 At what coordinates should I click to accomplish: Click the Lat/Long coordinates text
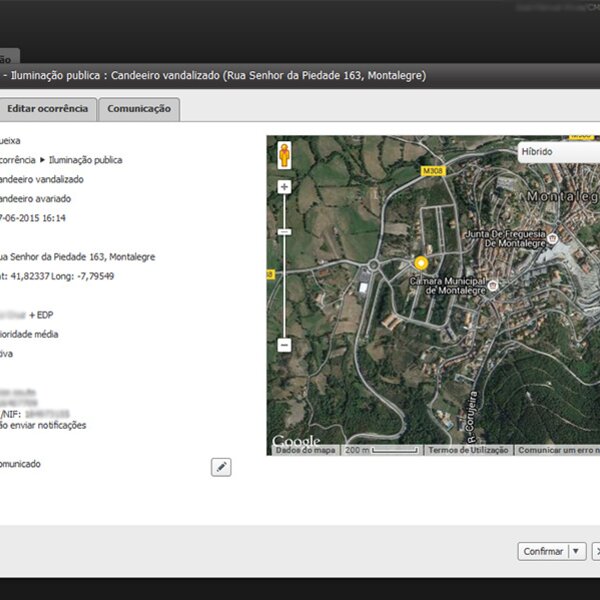coord(57,276)
